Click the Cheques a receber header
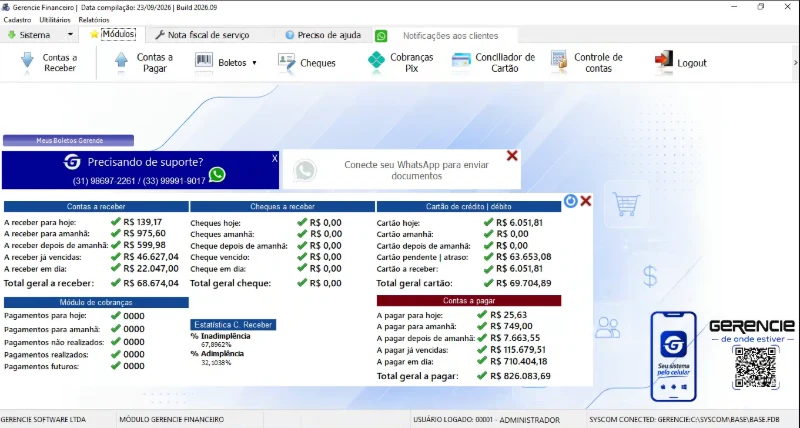This screenshot has width=800, height=428. 282,207
